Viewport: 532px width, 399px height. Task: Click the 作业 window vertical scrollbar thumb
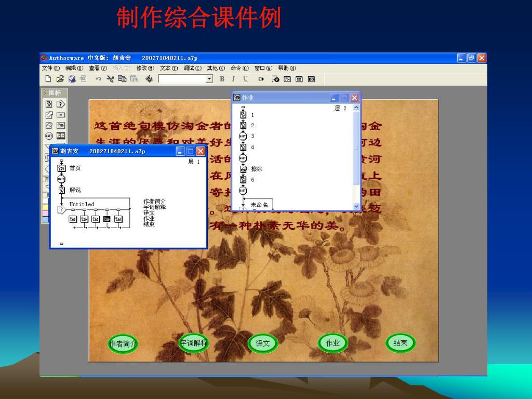tap(356, 148)
